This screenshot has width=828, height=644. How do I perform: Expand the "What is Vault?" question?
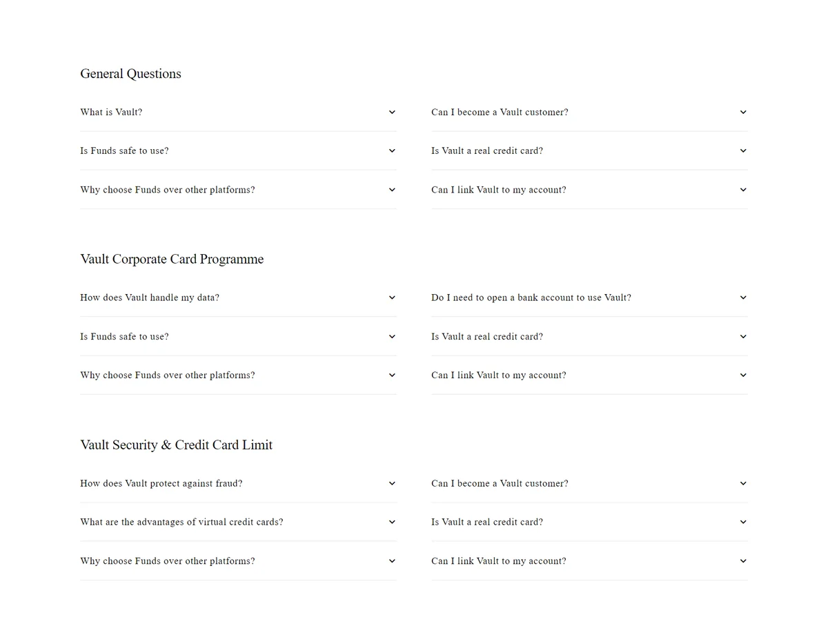(x=238, y=112)
